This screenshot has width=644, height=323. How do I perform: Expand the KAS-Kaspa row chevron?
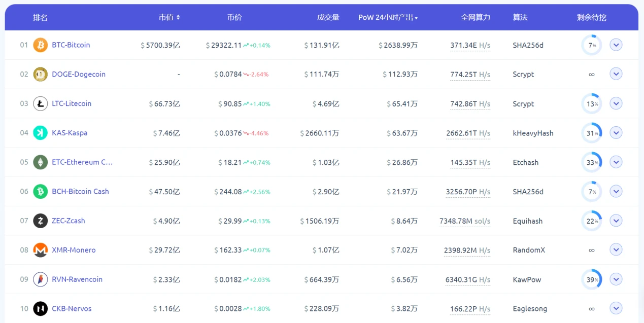tap(616, 133)
